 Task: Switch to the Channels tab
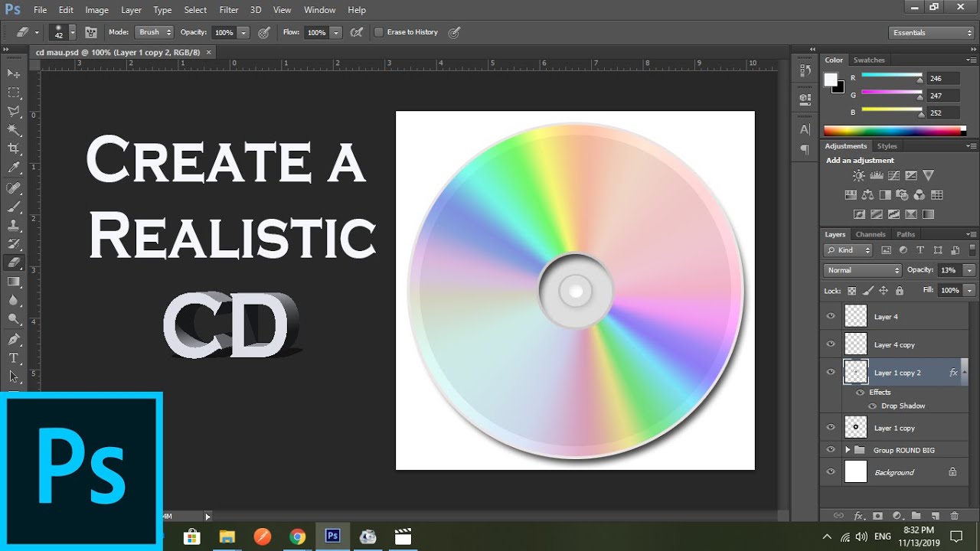(x=871, y=234)
